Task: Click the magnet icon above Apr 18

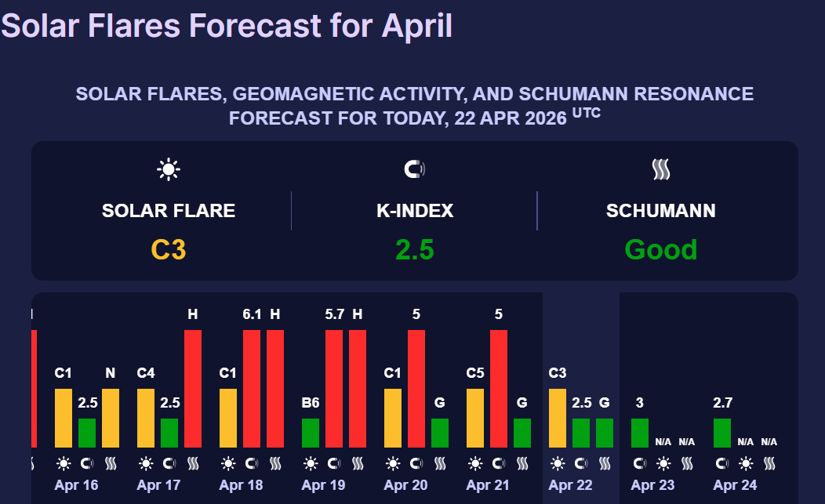Action: [x=252, y=462]
